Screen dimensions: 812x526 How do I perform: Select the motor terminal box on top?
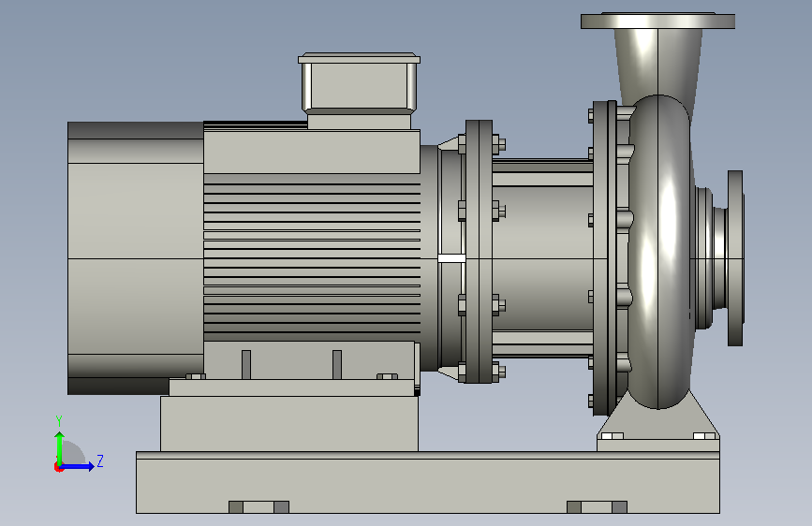tap(359, 90)
